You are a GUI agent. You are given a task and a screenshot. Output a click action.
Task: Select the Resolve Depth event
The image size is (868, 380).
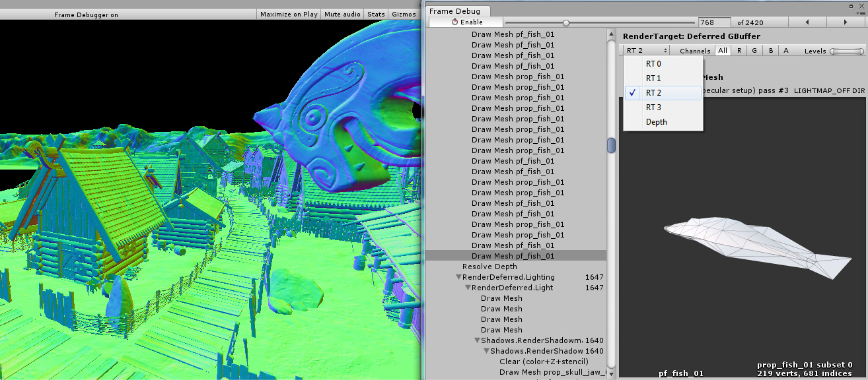[489, 267]
